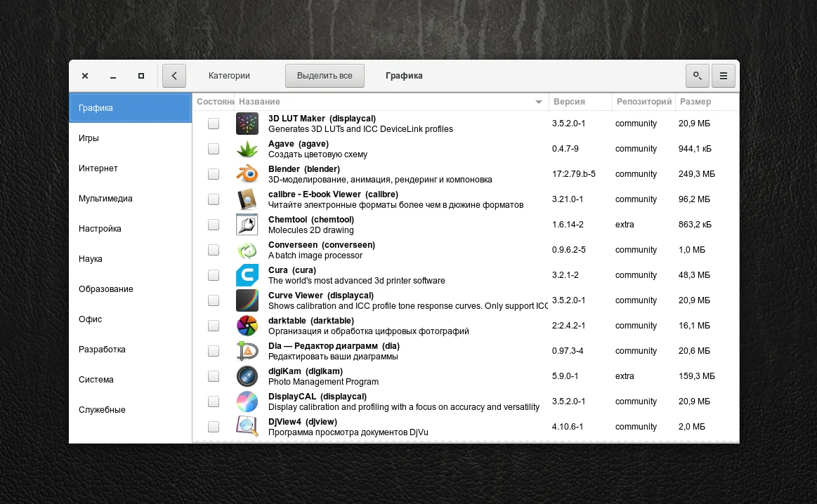Click Chemtool's extra repository cell
Screen dimensions: 817x504
click(625, 225)
